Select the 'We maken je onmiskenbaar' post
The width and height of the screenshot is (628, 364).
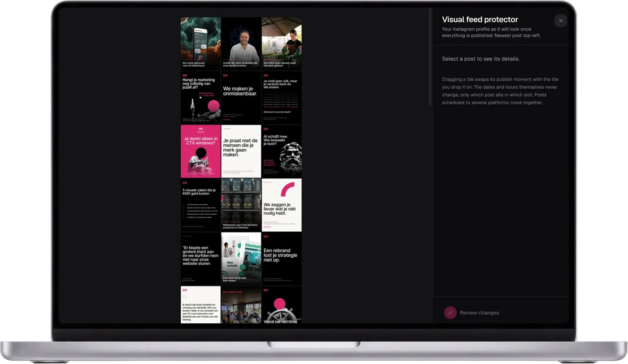pyautogui.click(x=241, y=97)
